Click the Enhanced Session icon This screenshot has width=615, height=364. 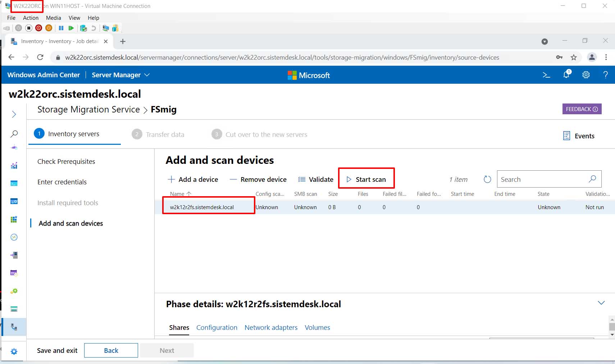[x=106, y=28]
